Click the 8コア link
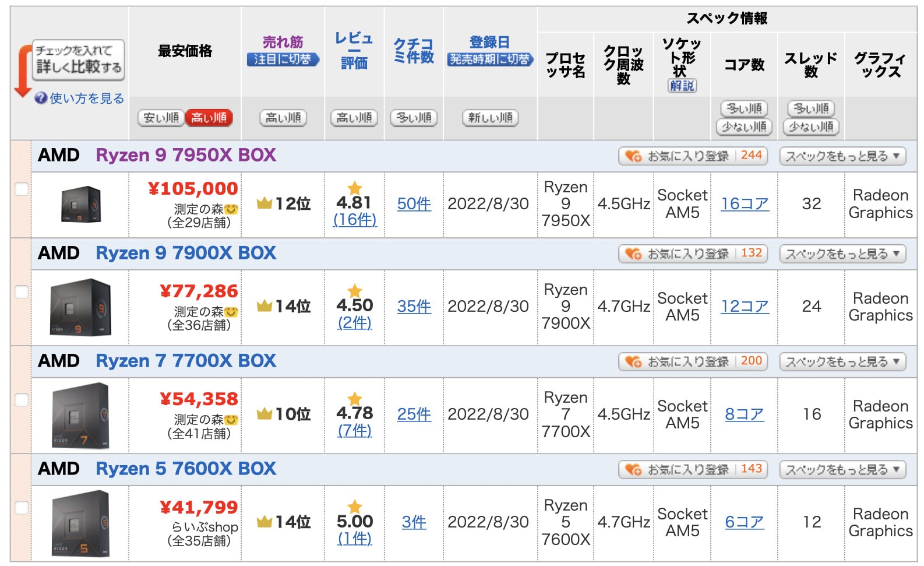 745,414
